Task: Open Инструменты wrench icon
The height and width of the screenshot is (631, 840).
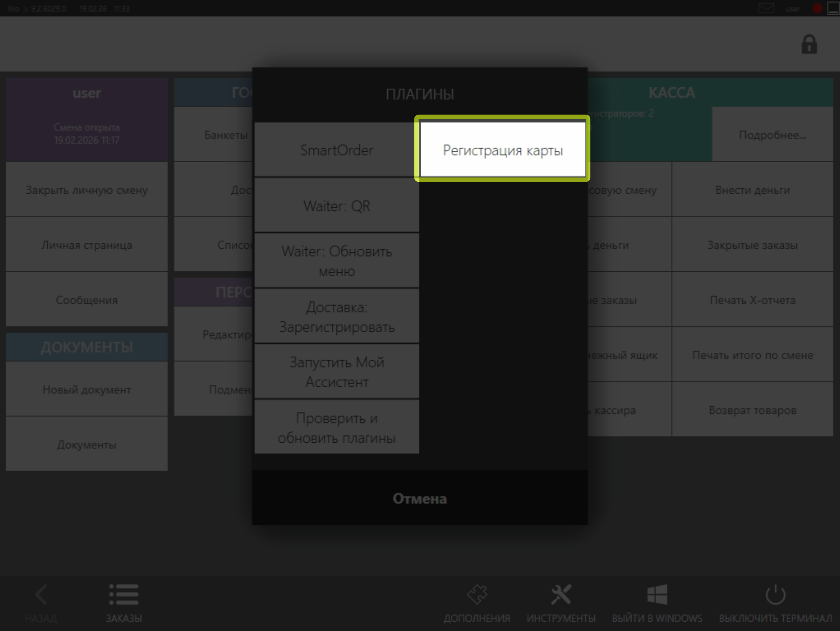Action: 561,594
